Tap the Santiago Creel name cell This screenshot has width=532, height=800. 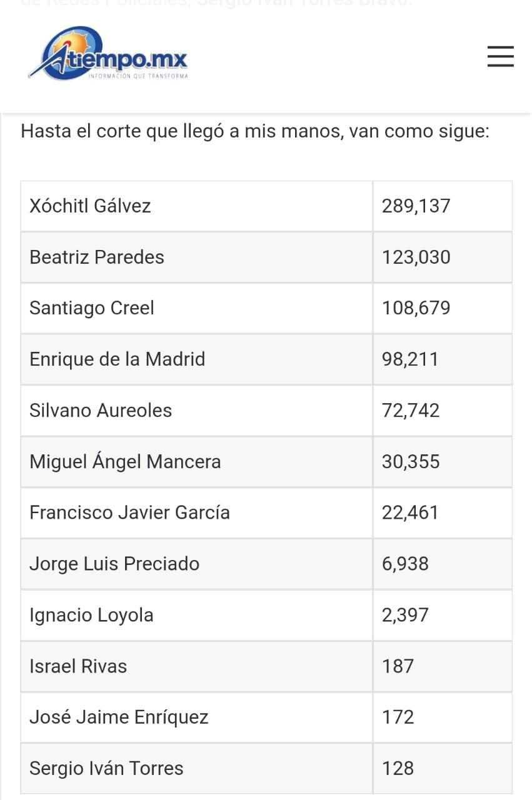[x=92, y=308]
